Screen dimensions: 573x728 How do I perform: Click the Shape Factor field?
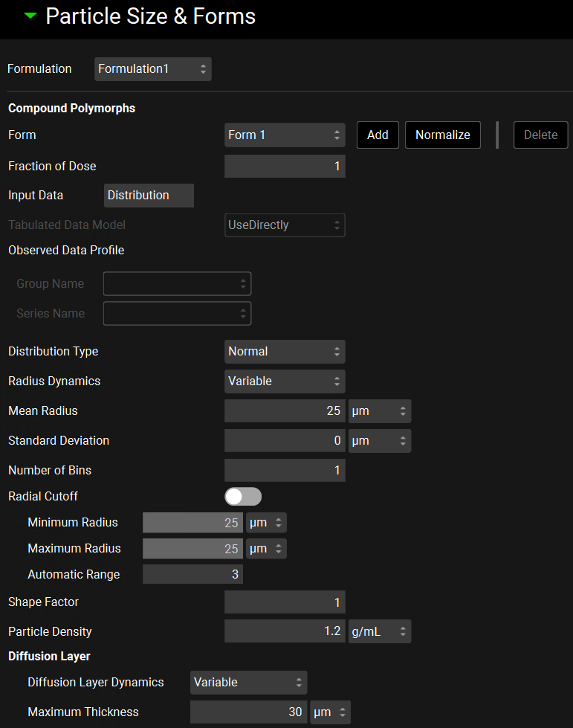[285, 602]
